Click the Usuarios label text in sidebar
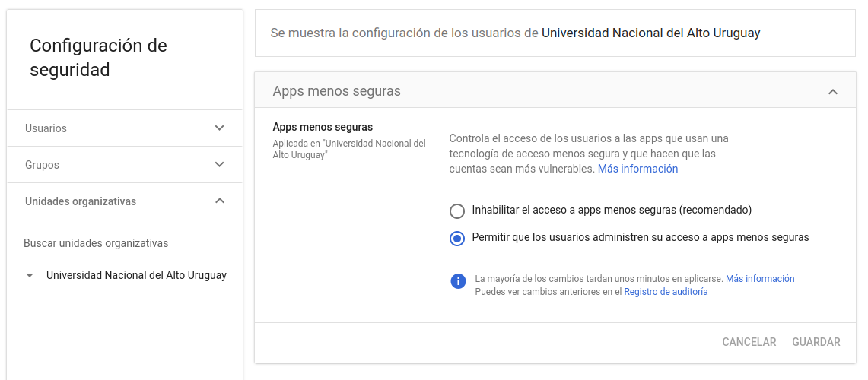Image resolution: width=868 pixels, height=380 pixels. (x=46, y=128)
